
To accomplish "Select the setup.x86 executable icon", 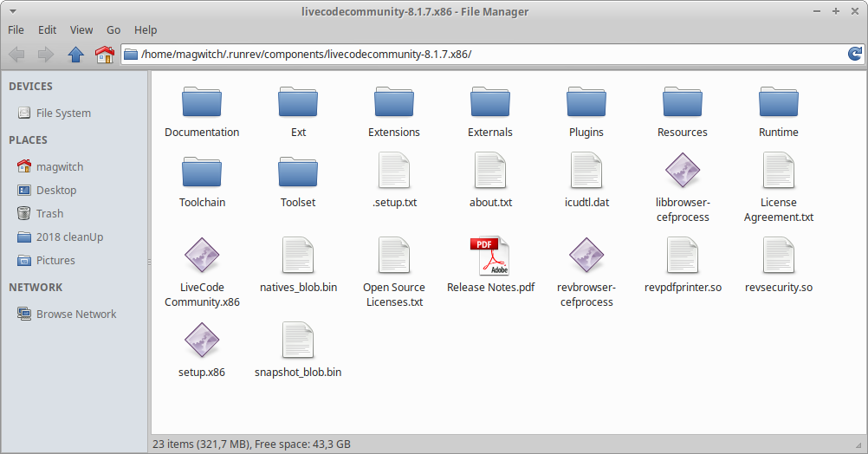I will pyautogui.click(x=202, y=340).
